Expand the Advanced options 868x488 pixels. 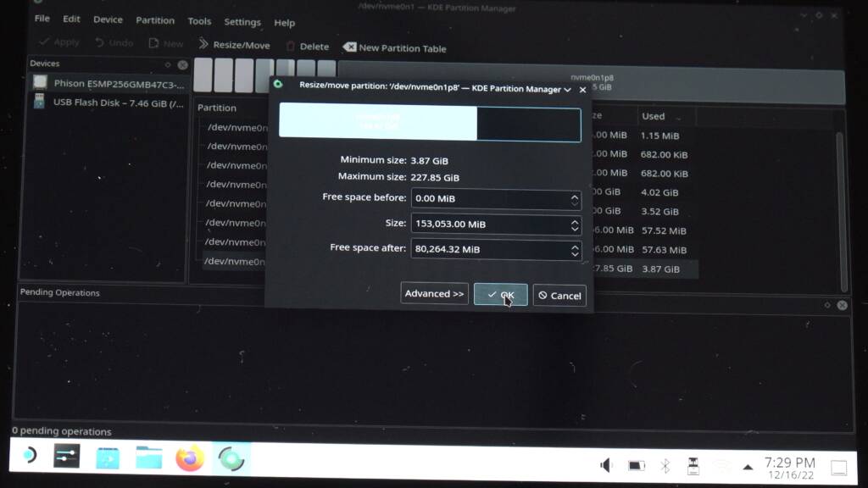tap(435, 294)
